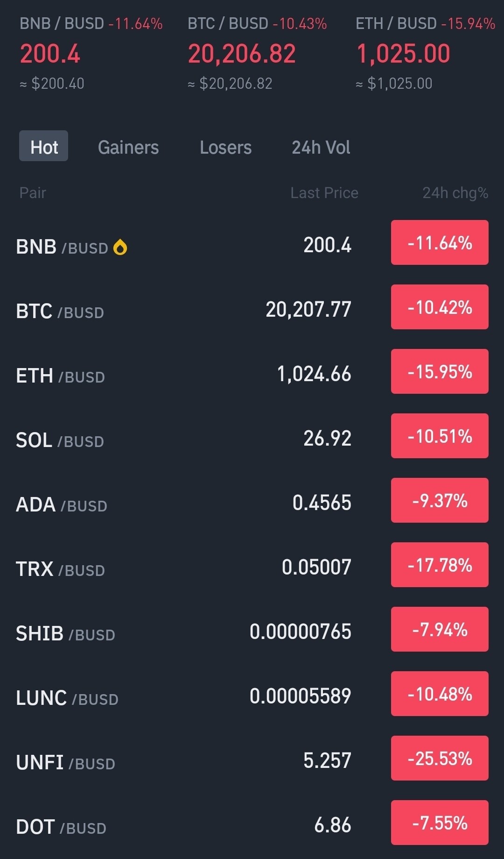Open the Losers tab
This screenshot has height=859, width=504.
click(x=225, y=148)
